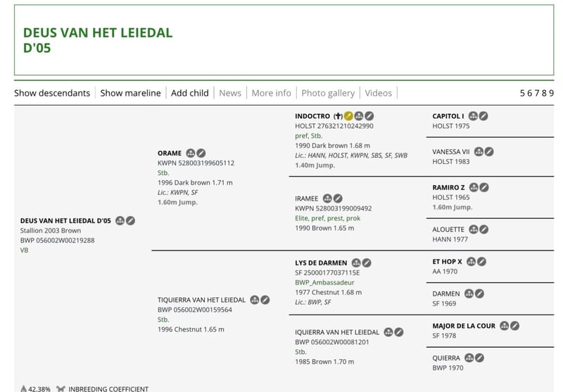Open the Quierra horse link
Viewport: 563px width, 392px height.
coord(446,358)
